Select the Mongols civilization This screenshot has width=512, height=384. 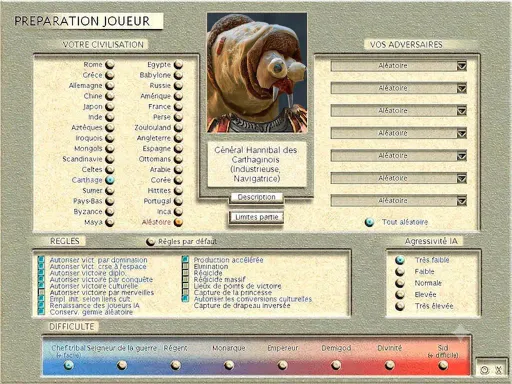[x=110, y=149]
